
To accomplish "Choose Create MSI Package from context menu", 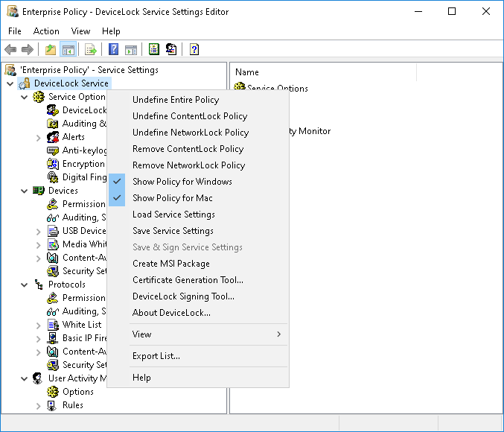I will pos(171,264).
